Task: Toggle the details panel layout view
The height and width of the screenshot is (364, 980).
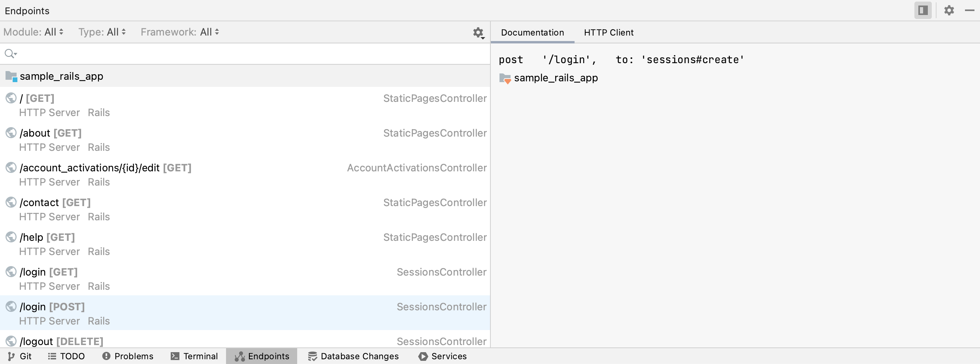Action: pos(923,10)
